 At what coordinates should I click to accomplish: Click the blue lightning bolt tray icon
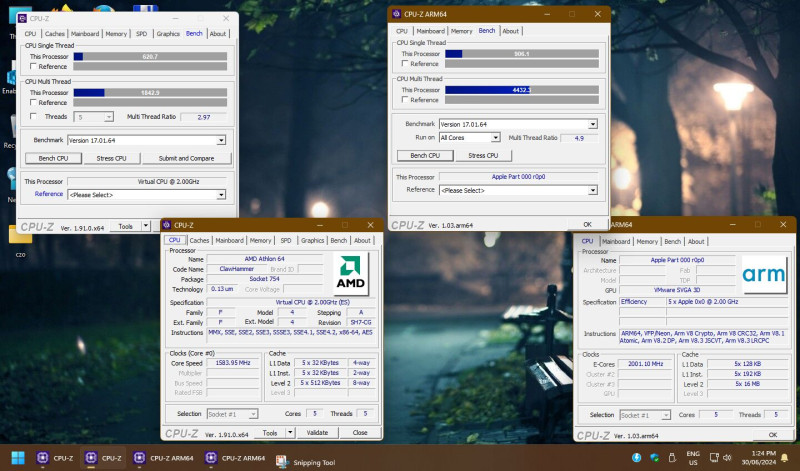point(636,458)
